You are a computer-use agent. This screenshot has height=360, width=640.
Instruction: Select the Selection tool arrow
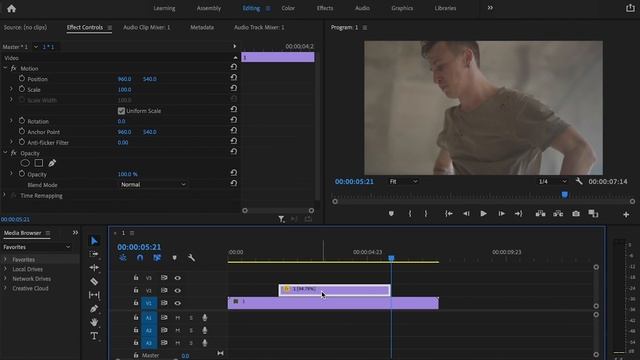click(94, 241)
